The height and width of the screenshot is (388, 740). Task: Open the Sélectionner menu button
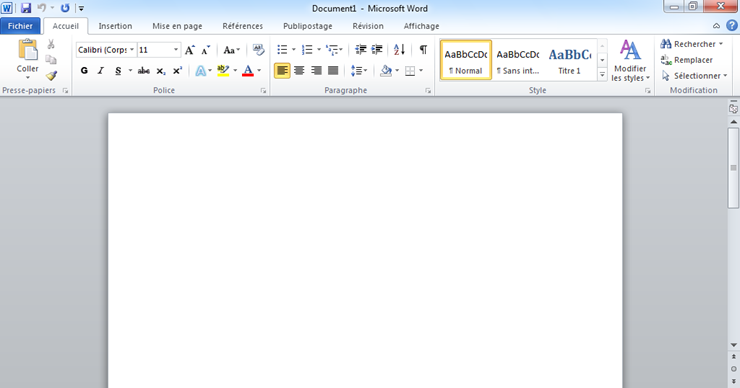[x=694, y=76]
